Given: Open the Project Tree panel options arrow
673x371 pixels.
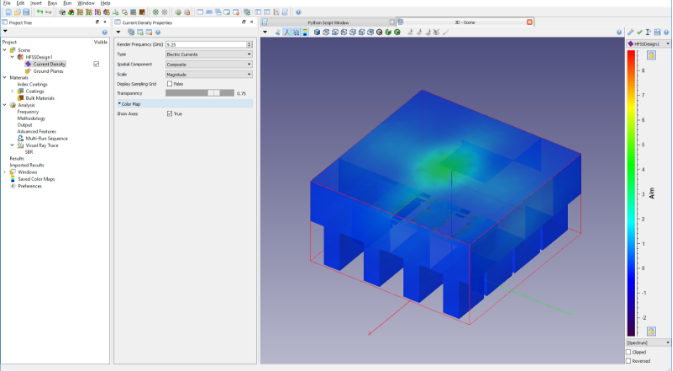Looking at the screenshot, I should (5, 31).
